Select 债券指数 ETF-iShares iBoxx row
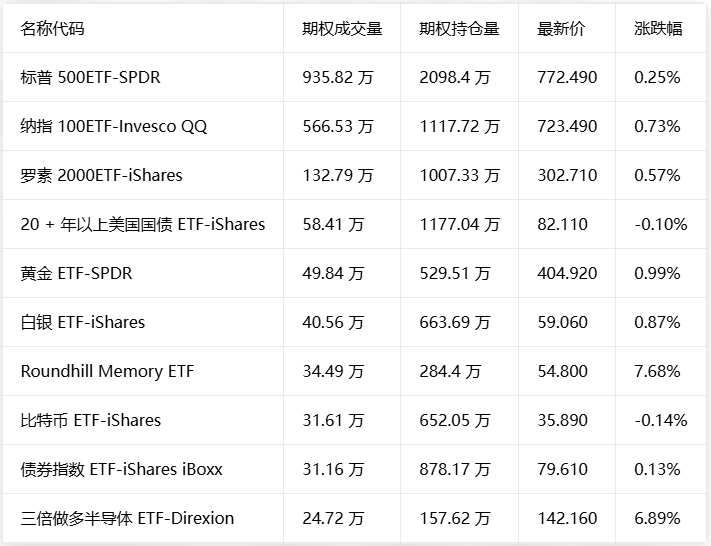This screenshot has width=711, height=546. pos(354,469)
